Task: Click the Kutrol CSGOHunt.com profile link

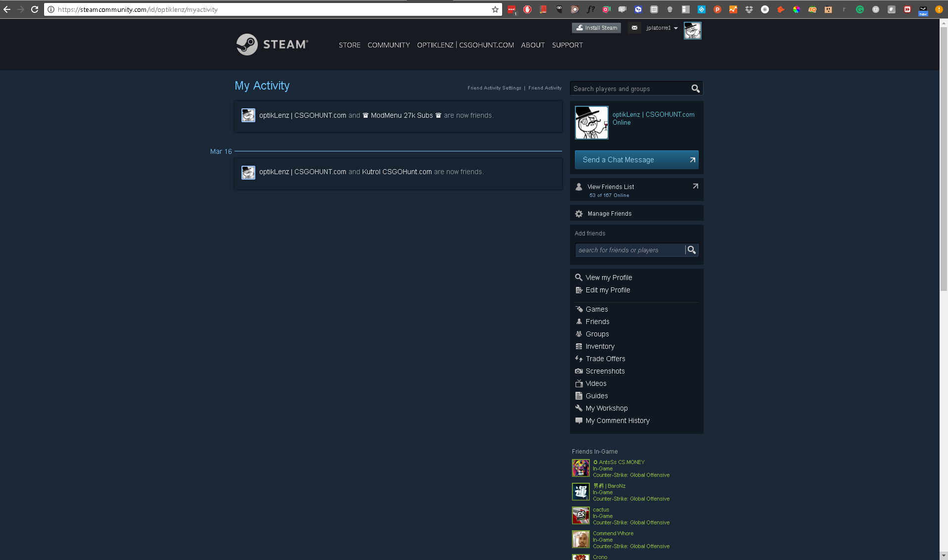Action: [x=397, y=172]
